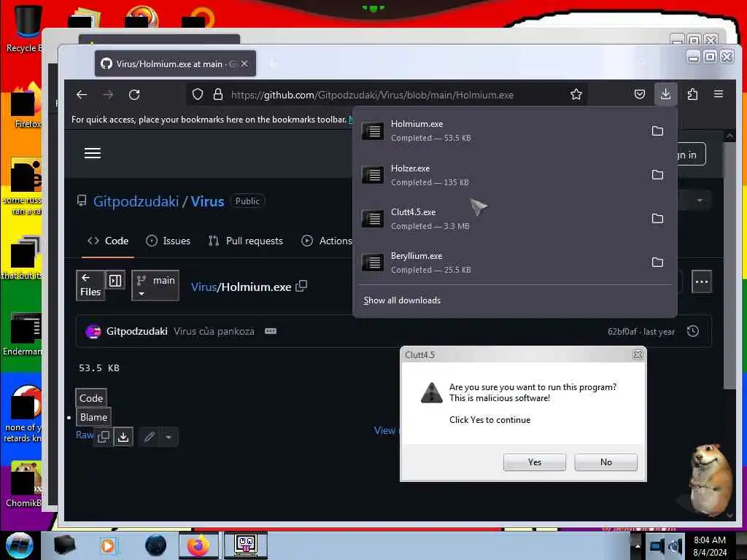Open the pixel face app taskbar icon
747x560 pixels.
point(246,545)
